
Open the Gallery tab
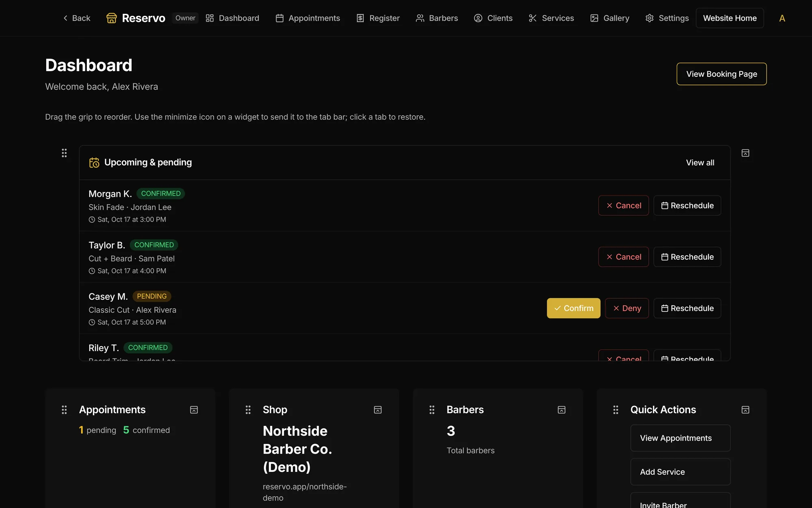(610, 18)
